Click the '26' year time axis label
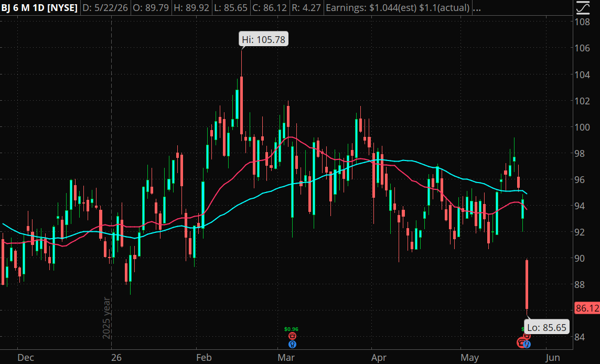600x364 pixels. click(116, 358)
